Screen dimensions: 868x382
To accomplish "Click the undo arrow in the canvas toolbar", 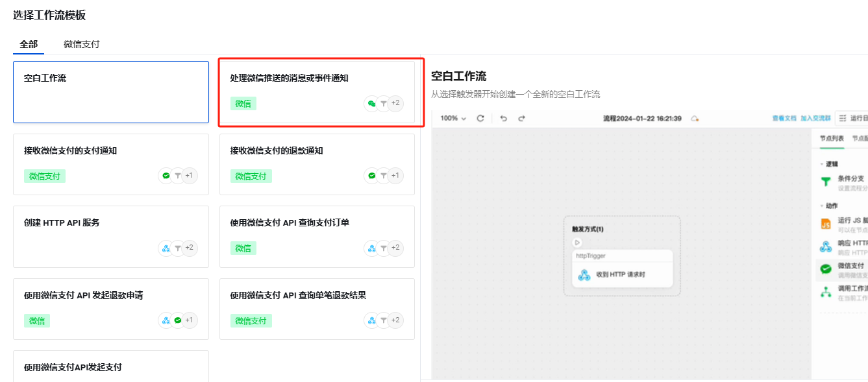I will (x=503, y=117).
